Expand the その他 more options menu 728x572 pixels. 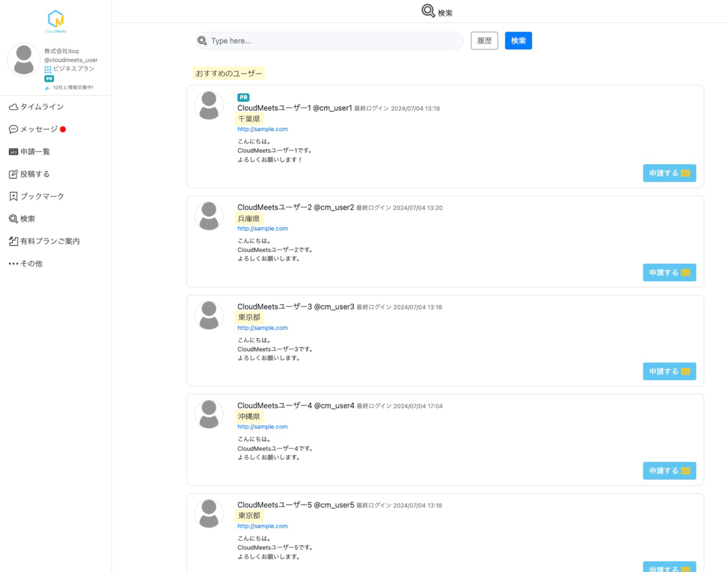[x=26, y=264]
